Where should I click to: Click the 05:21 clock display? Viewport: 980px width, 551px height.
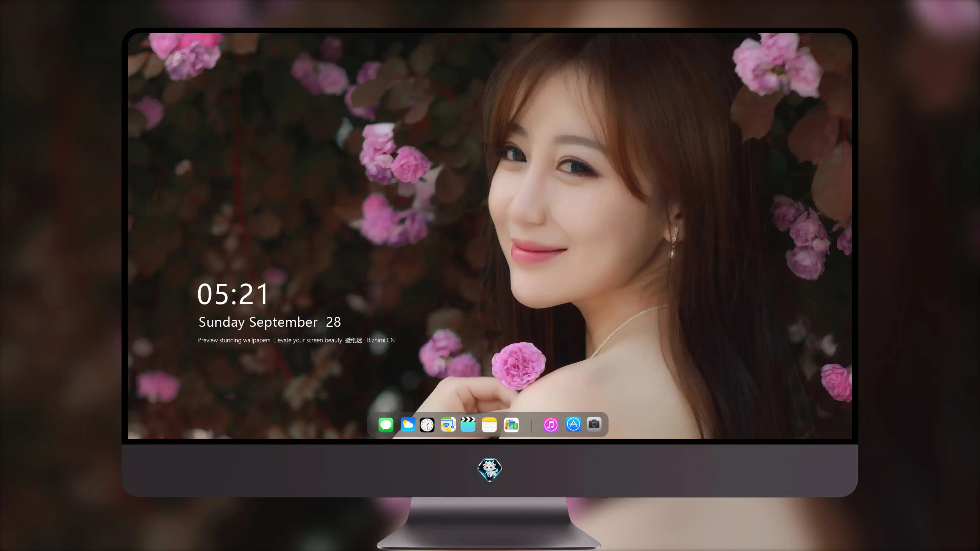(233, 294)
